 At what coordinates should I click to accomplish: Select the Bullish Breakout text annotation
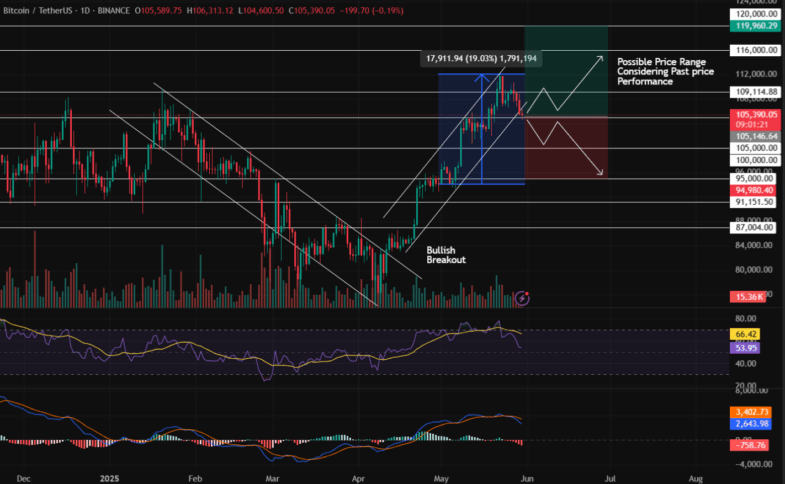click(x=446, y=255)
